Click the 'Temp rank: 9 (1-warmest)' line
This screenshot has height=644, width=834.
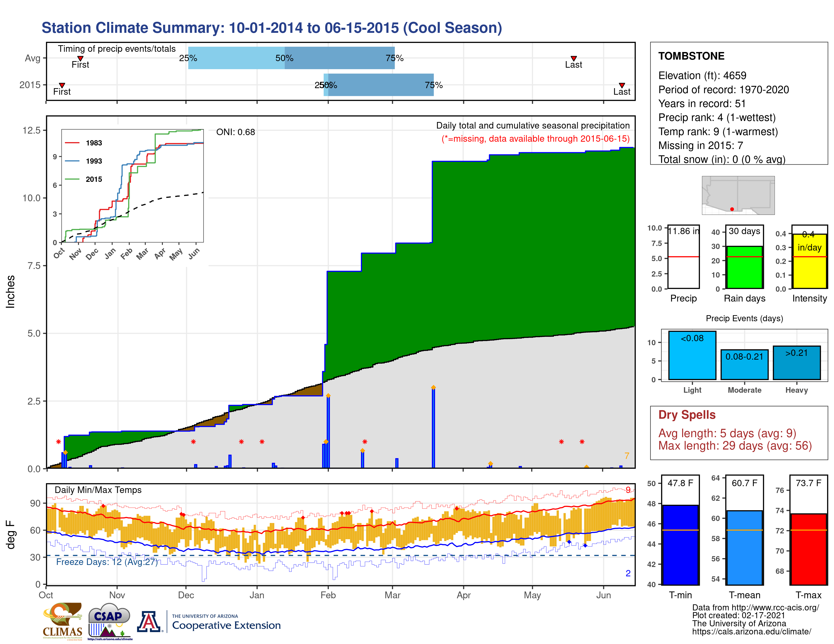718,132
